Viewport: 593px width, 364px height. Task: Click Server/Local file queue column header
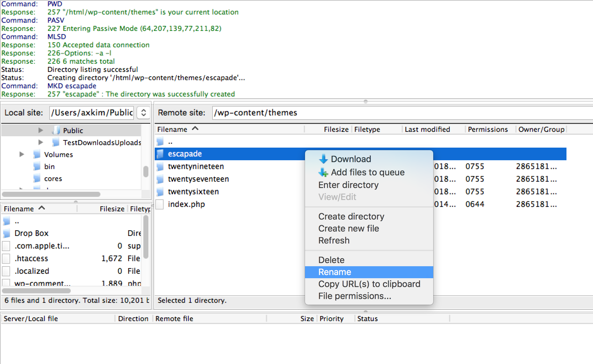click(x=58, y=319)
